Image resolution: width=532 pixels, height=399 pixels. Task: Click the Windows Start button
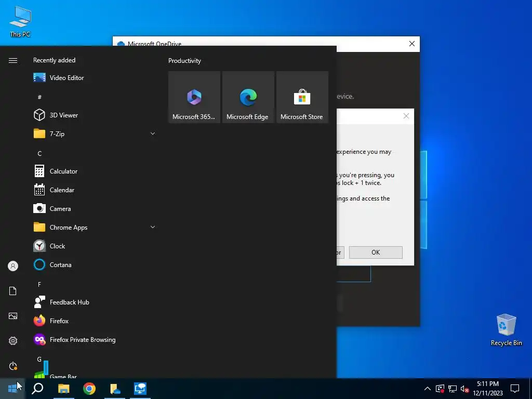pyautogui.click(x=12, y=389)
